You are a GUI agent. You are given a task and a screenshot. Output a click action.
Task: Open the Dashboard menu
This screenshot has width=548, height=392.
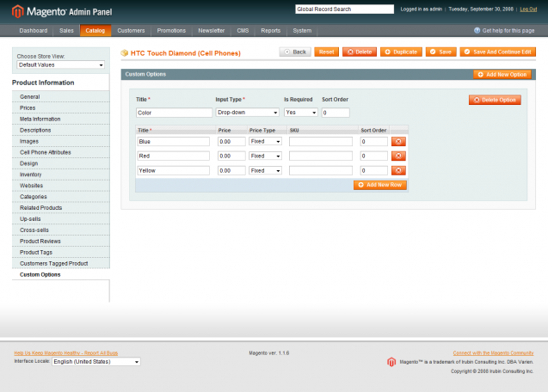(34, 31)
